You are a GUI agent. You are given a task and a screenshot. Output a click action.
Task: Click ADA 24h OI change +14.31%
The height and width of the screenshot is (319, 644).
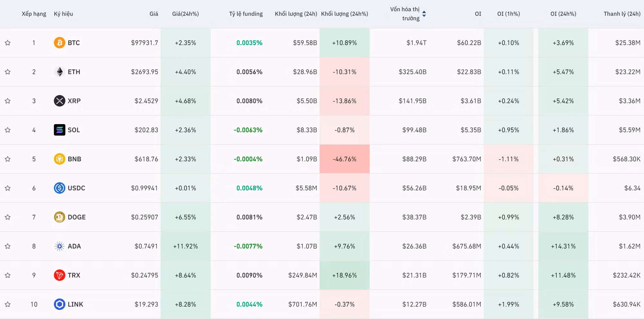563,246
